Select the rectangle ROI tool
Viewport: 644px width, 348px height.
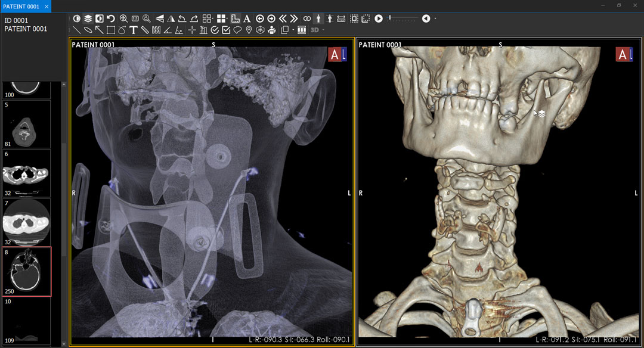[x=111, y=30]
